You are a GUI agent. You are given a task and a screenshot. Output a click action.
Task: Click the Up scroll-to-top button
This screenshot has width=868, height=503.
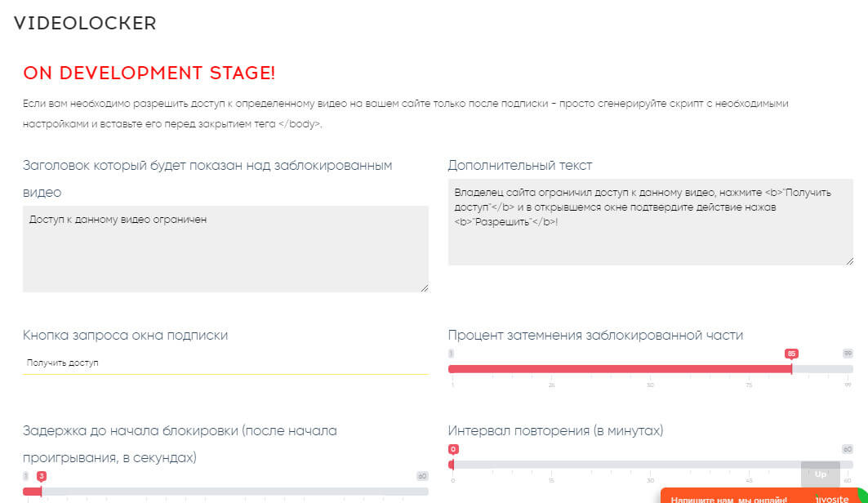click(821, 474)
